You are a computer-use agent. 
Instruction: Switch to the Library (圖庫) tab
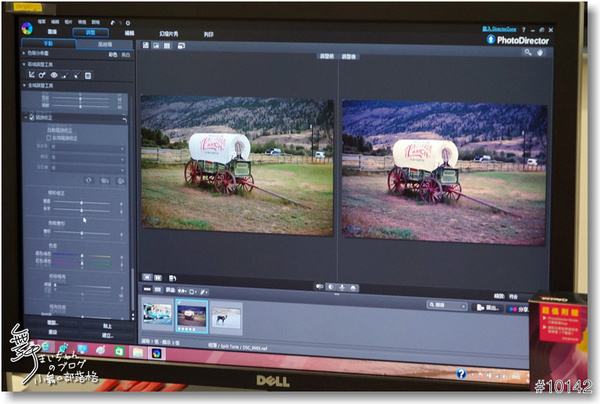pos(52,31)
